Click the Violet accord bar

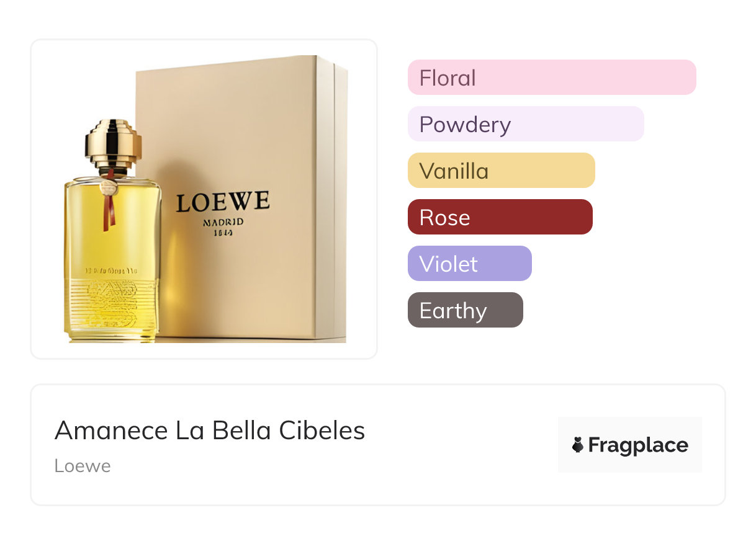469,264
